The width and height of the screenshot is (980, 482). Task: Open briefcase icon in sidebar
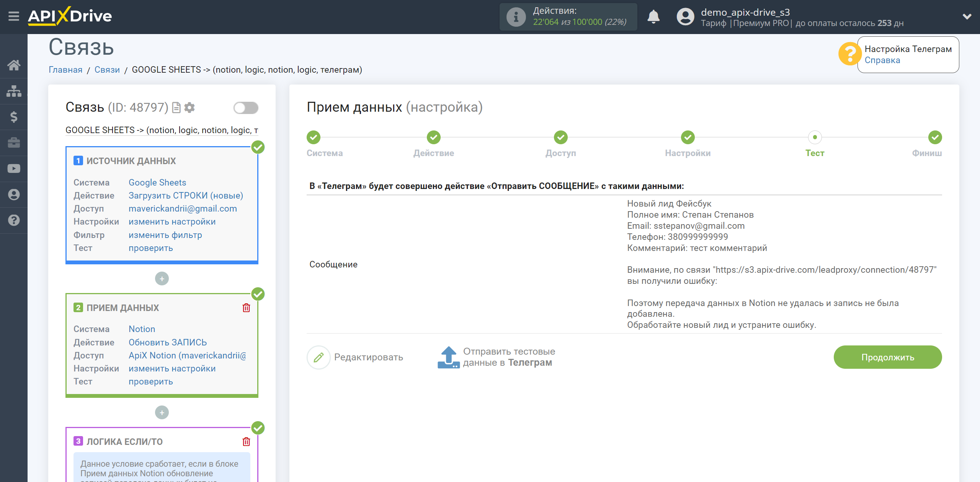click(14, 143)
